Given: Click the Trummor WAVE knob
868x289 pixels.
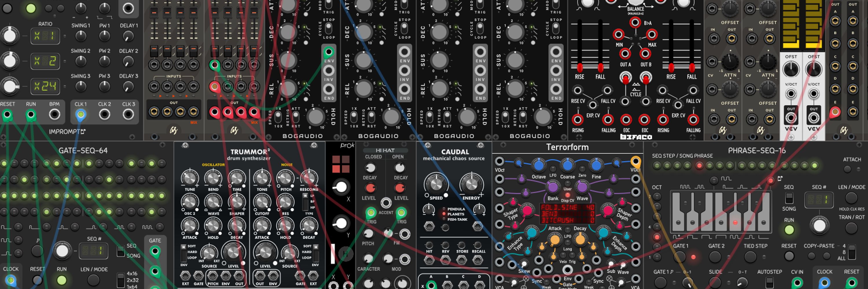Looking at the screenshot, I should point(213,202).
